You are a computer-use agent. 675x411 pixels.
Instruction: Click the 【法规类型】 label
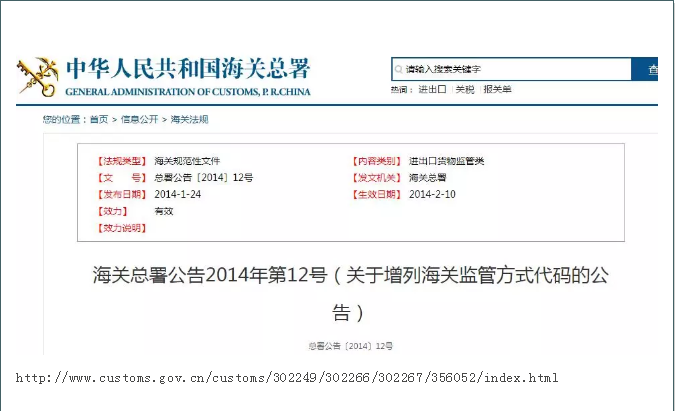122,161
